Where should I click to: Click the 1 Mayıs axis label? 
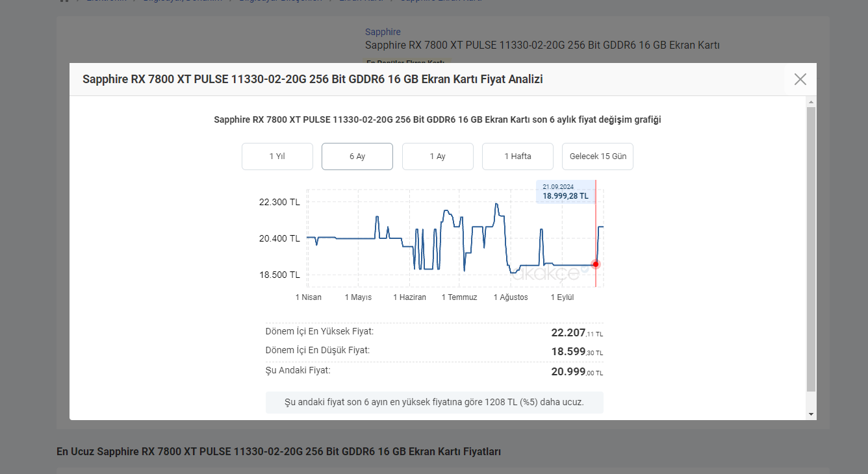tap(359, 297)
